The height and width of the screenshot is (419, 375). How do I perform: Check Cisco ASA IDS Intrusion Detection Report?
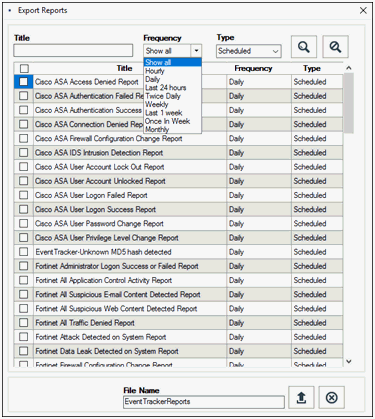coord(23,153)
